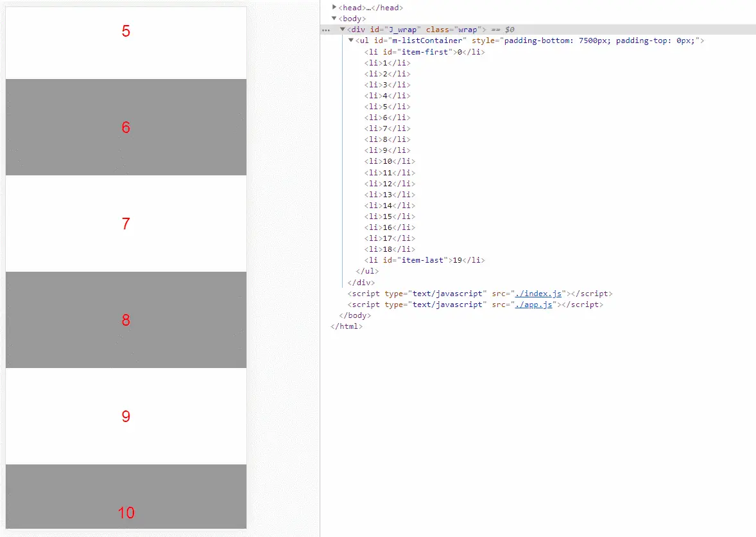Click the gray list item numbered 6
Viewport: 756px width, 537px height.
pyautogui.click(x=126, y=127)
